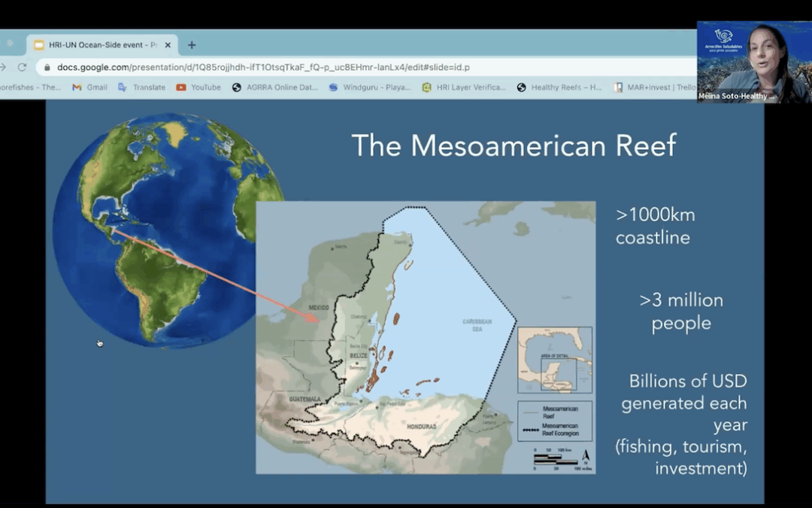
Task: Close the HRI-UN Ocean-Side event tab
Action: point(169,44)
